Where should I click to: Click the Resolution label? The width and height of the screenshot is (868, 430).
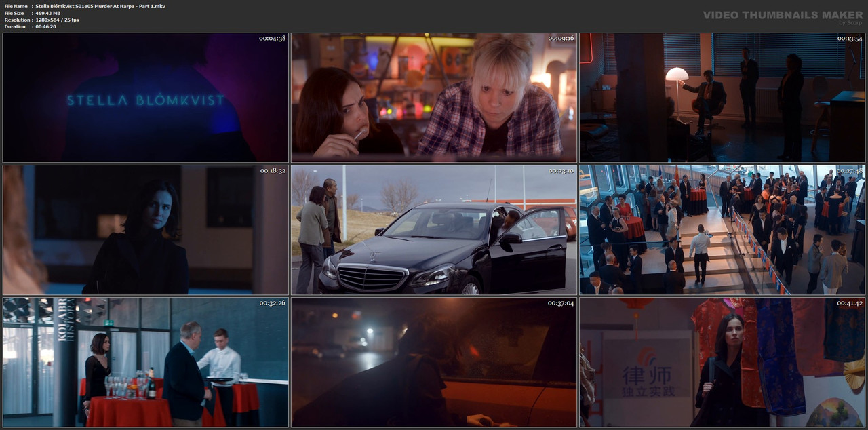(x=16, y=20)
